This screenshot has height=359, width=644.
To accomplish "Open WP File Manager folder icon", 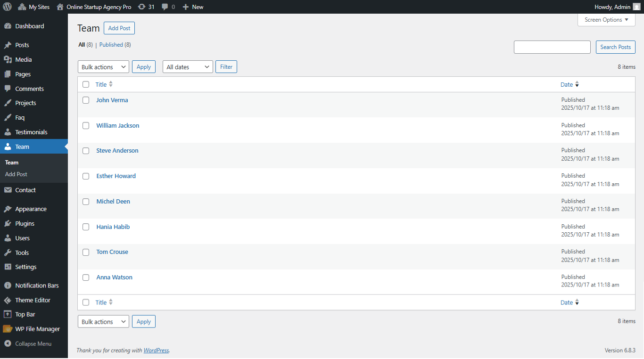I will [x=8, y=329].
